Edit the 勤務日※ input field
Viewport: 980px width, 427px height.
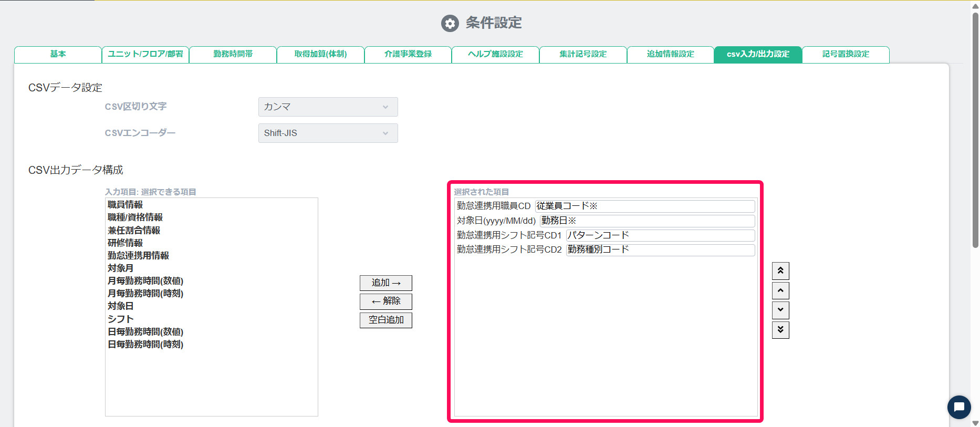648,221
